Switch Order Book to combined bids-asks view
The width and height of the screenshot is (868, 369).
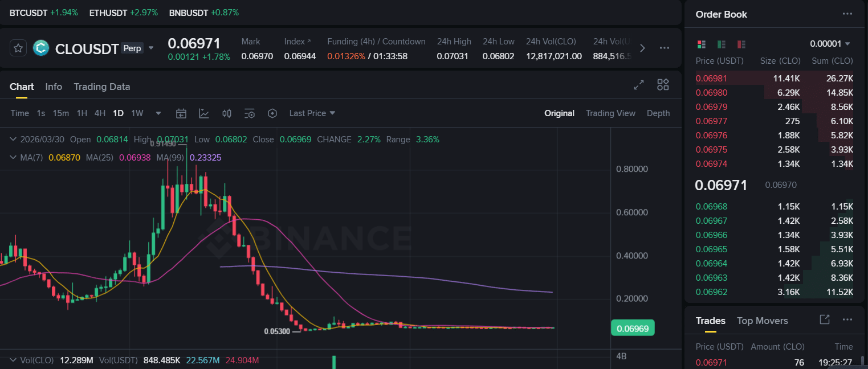coord(700,44)
